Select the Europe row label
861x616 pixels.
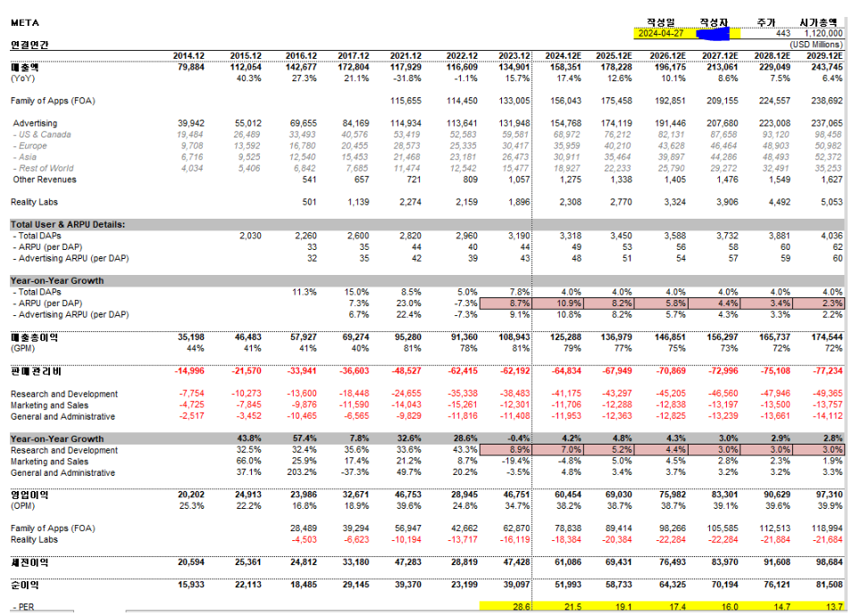click(30, 146)
